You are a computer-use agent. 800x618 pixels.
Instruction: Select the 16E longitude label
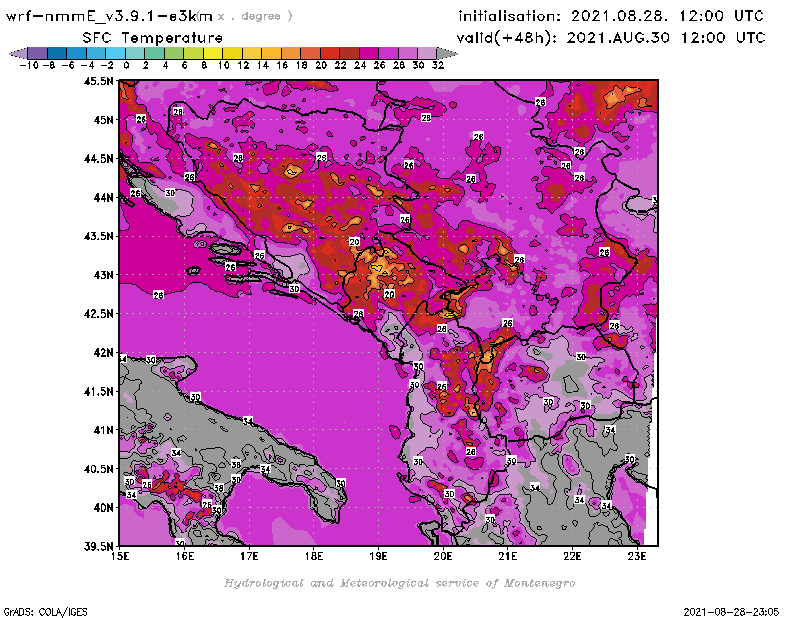click(185, 556)
